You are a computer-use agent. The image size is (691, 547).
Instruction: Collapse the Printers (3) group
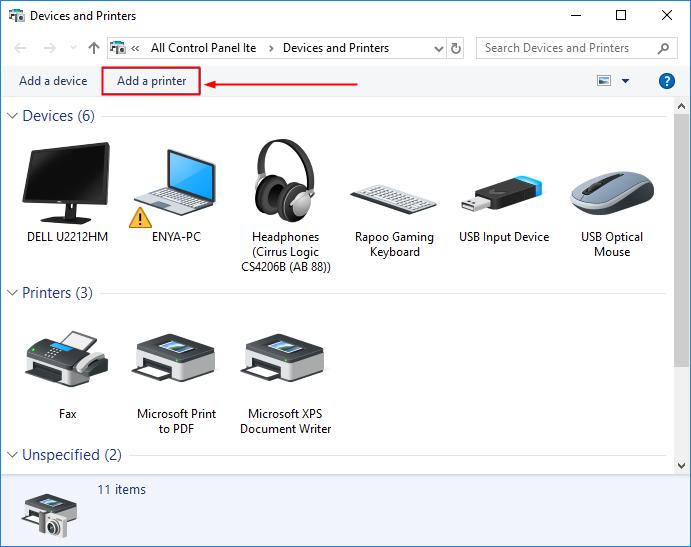pos(12,293)
